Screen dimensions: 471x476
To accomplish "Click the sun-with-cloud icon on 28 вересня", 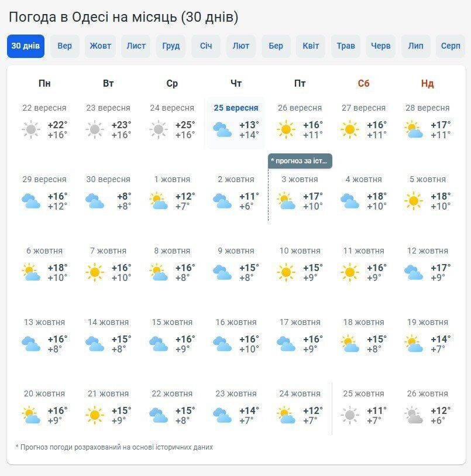I will coord(414,129).
